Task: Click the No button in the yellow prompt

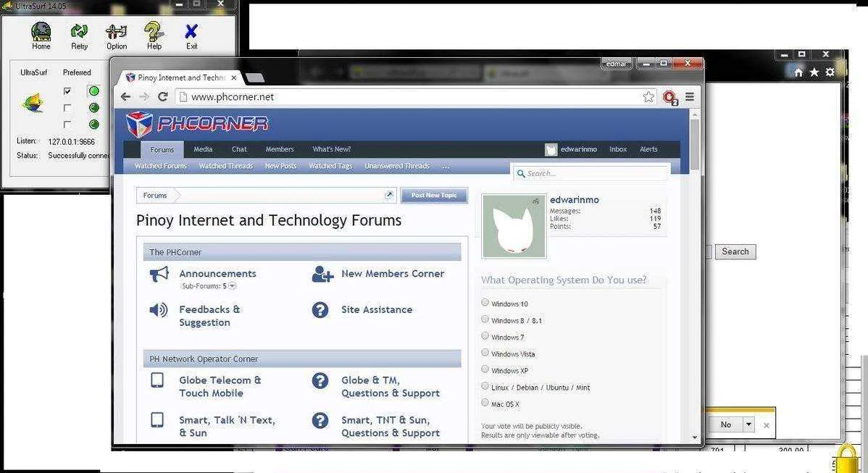Action: coord(726,424)
